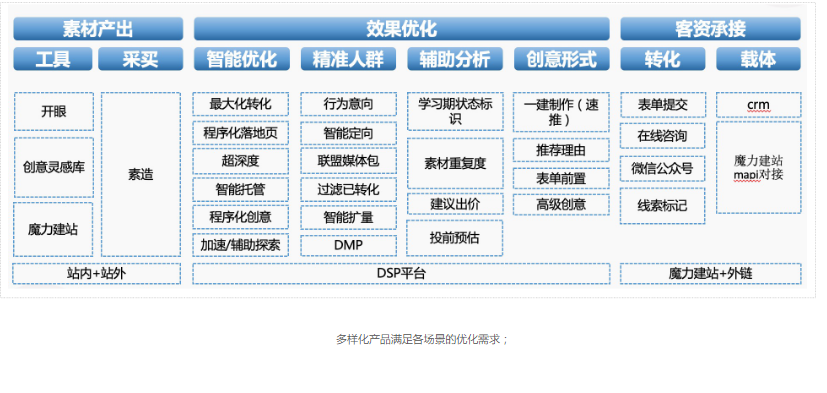Click the 加速/辅助探索 box

tap(241, 245)
